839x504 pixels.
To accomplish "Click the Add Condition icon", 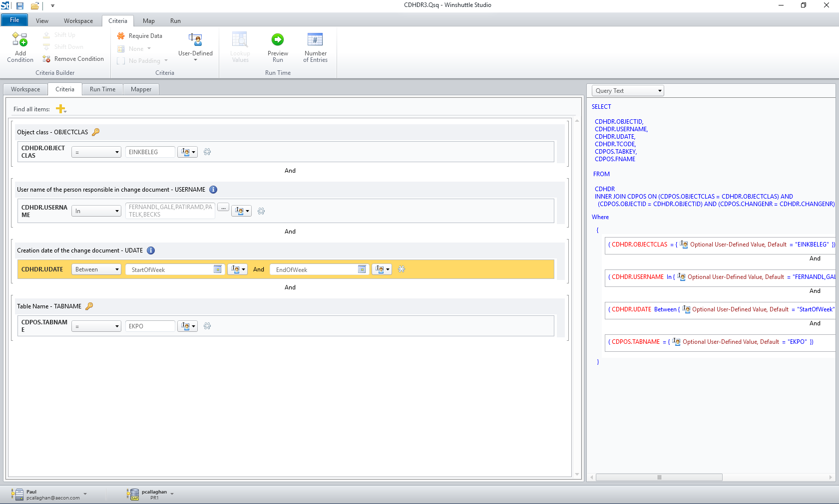I will (20, 39).
